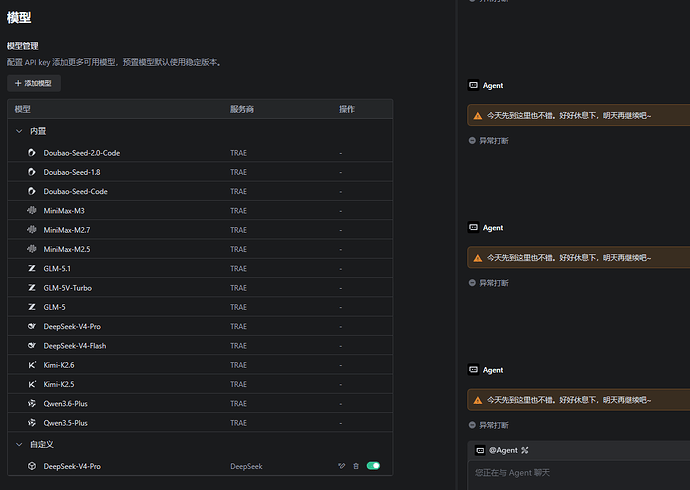Click the MiniMax-M3 waveform icon
The width and height of the screenshot is (690, 490).
pos(32,211)
